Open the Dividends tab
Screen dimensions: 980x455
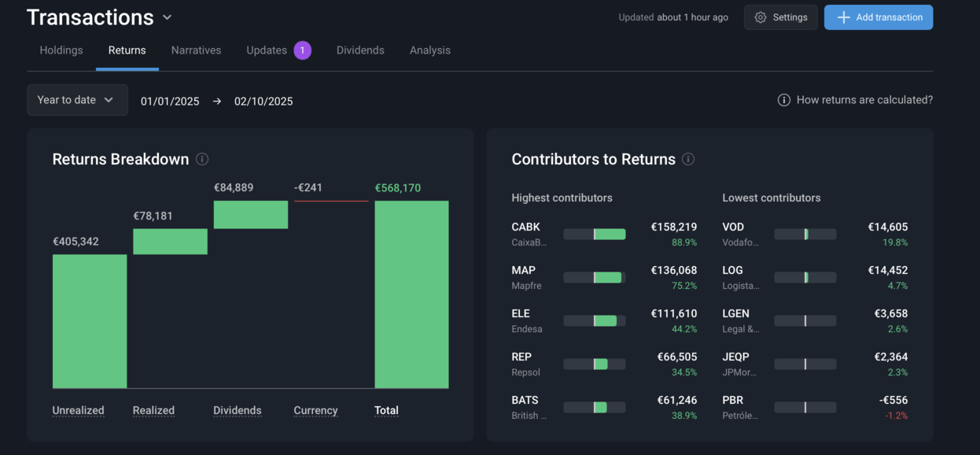coord(360,50)
